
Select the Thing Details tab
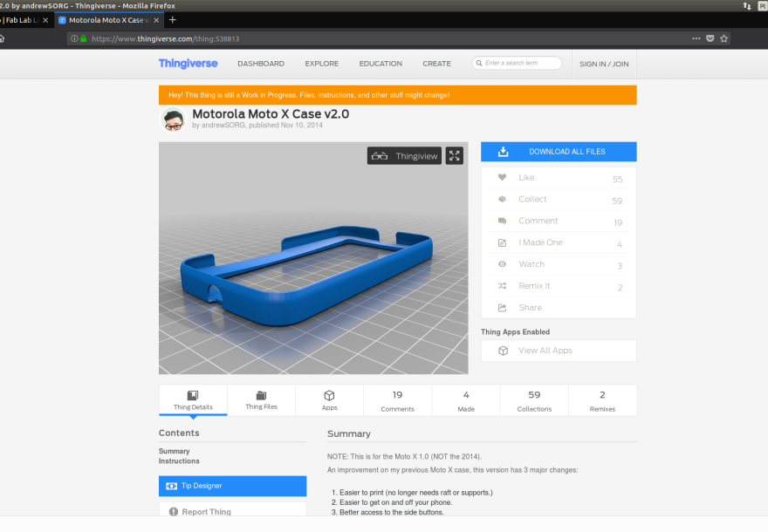tap(193, 400)
